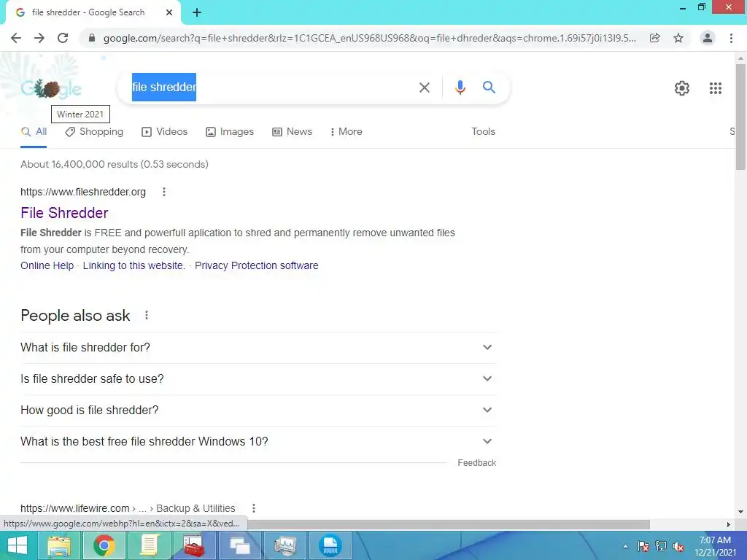Expand Is file shredder safe to use?

coord(258,379)
